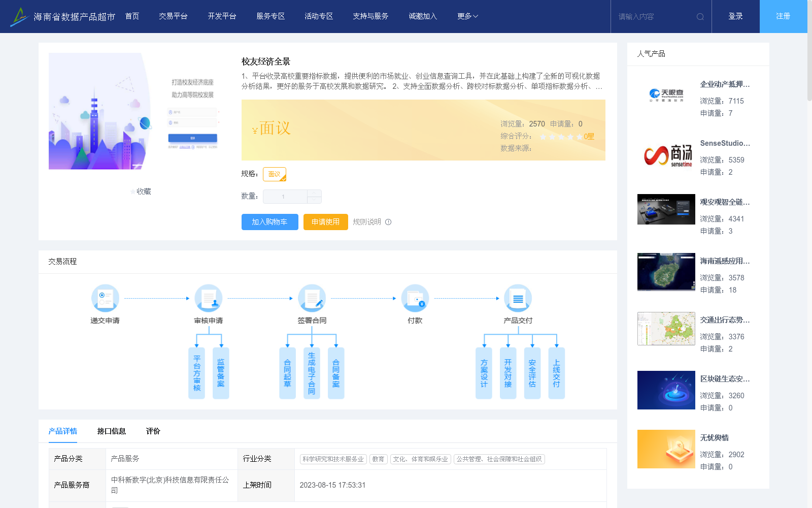Click the 合同备案 sub-step box
This screenshot has height=508, width=812.
tap(336, 373)
